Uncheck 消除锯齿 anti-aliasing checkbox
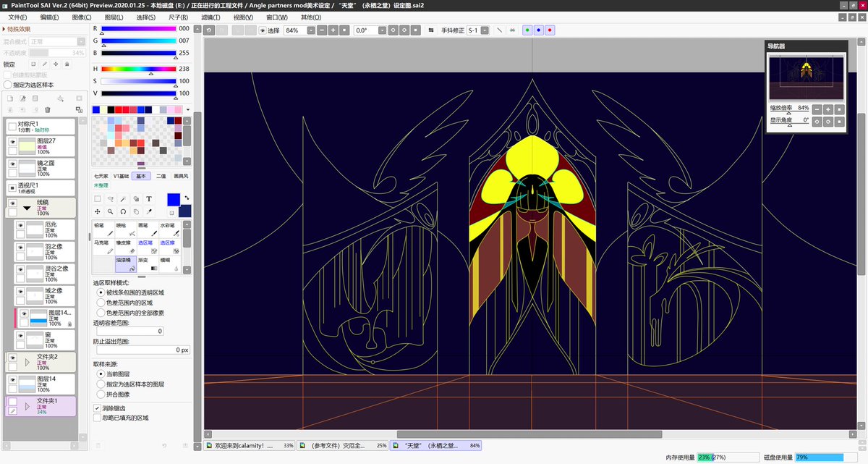Image resolution: width=868 pixels, height=464 pixels. point(98,408)
